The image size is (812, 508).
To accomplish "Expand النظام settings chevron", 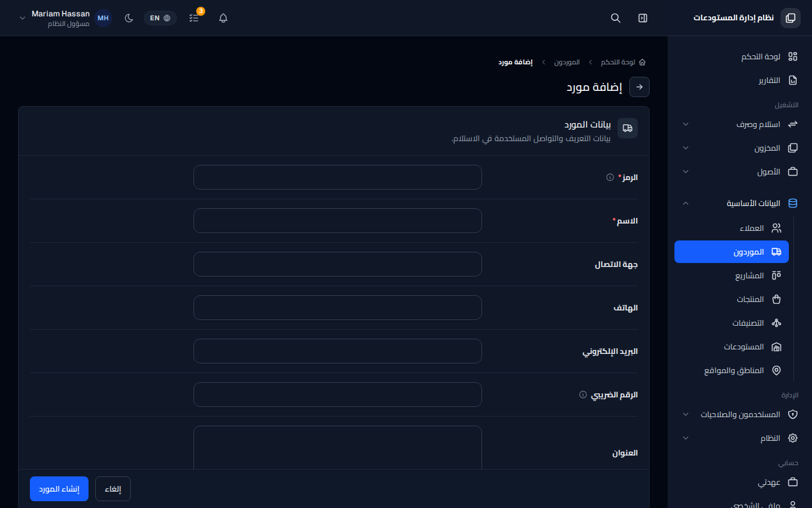I will pyautogui.click(x=686, y=438).
